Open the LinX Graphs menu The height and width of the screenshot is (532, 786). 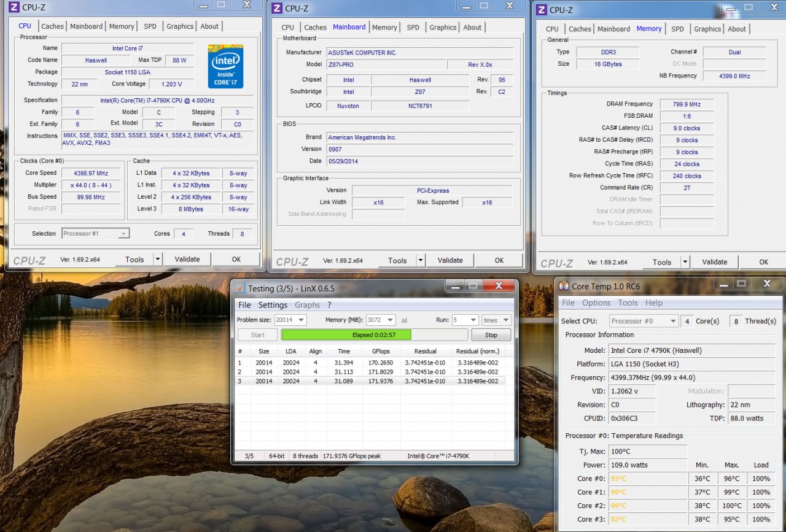click(x=308, y=305)
